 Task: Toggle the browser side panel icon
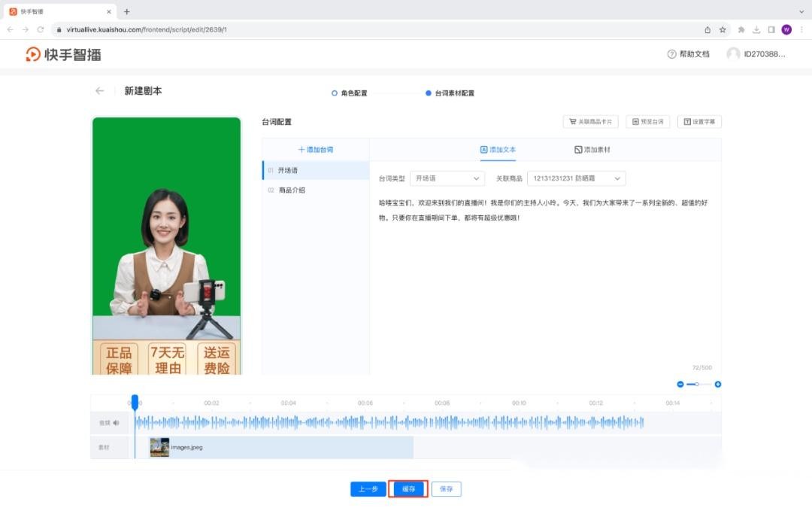(771, 29)
